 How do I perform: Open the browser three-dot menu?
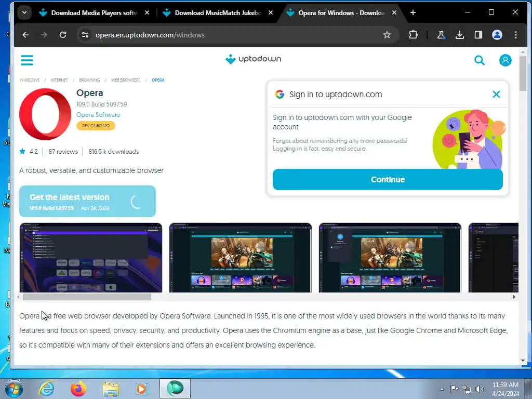[x=516, y=35]
